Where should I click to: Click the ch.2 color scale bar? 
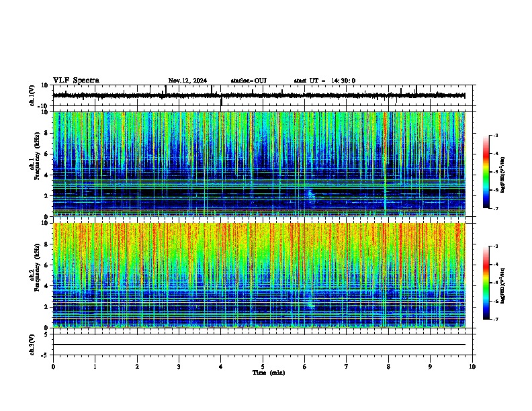[486, 283]
